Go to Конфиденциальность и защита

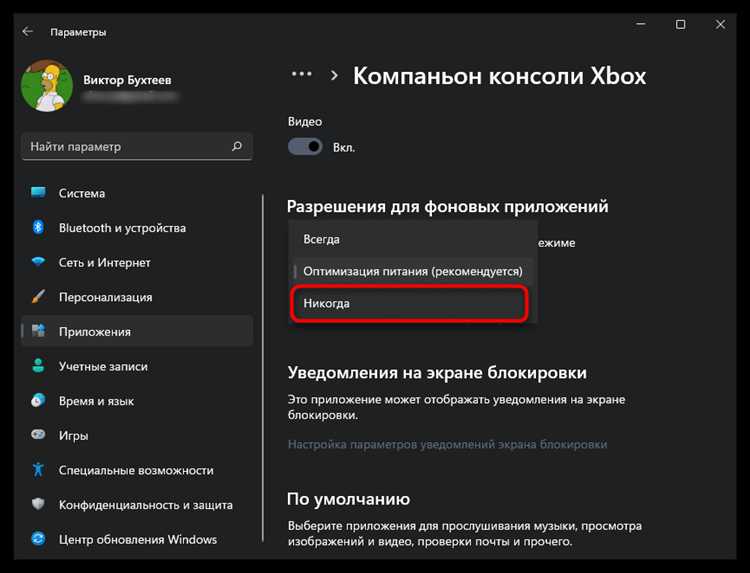pos(137,505)
